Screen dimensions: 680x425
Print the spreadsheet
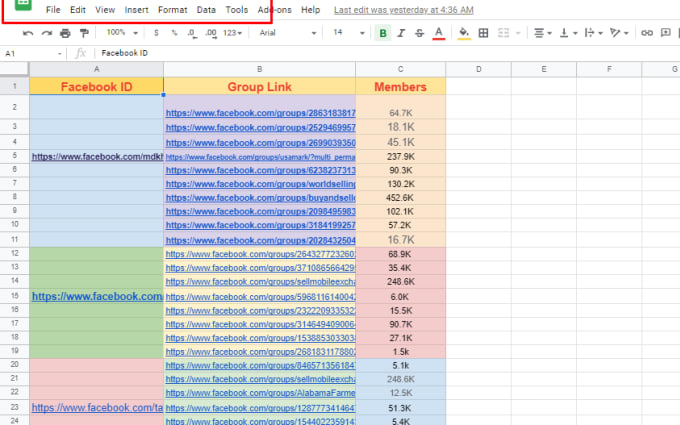click(x=65, y=33)
